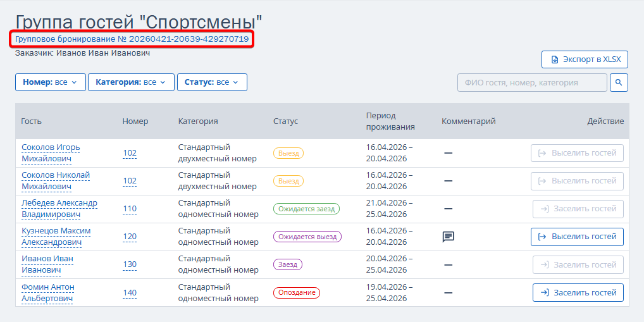This screenshot has height=322, width=644.
Task: Click the Заезд status badge
Action: pyautogui.click(x=287, y=265)
